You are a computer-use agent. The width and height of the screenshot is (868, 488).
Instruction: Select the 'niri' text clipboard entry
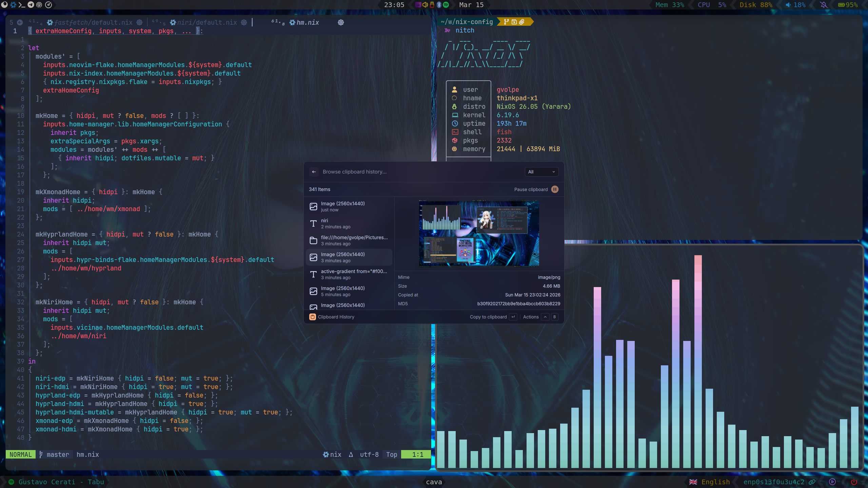349,223
